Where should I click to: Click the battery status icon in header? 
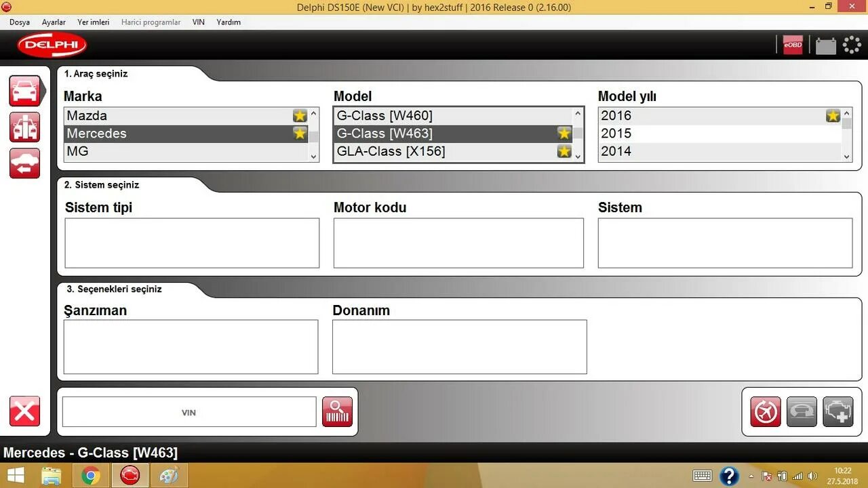pos(825,45)
